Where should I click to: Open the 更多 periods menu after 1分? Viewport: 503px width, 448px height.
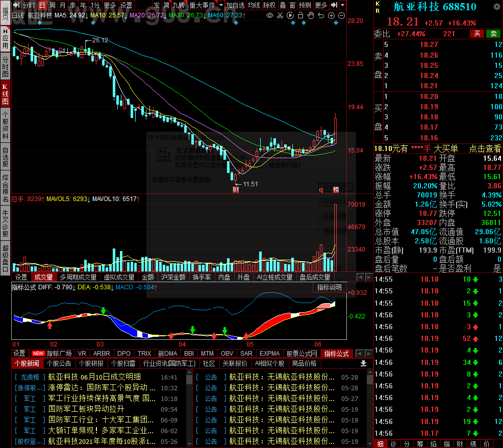coord(110,5)
